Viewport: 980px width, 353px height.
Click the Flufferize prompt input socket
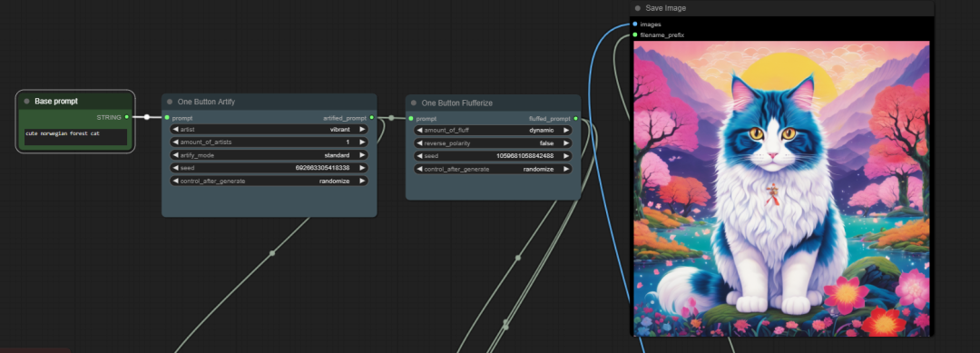click(411, 118)
